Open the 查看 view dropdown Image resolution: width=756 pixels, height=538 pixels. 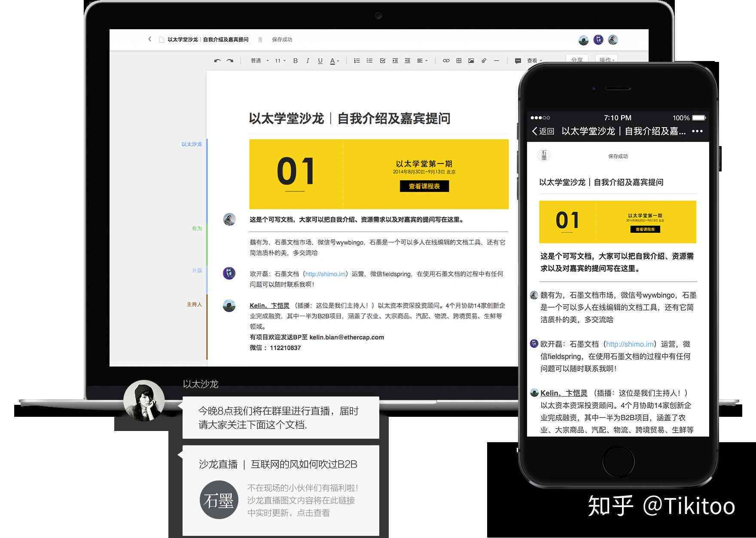534,61
